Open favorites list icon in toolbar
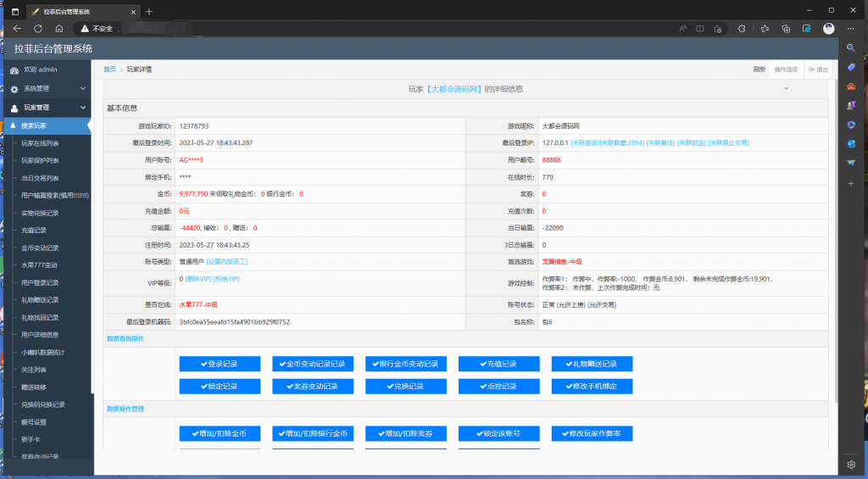The height and width of the screenshot is (479, 868). (765, 28)
